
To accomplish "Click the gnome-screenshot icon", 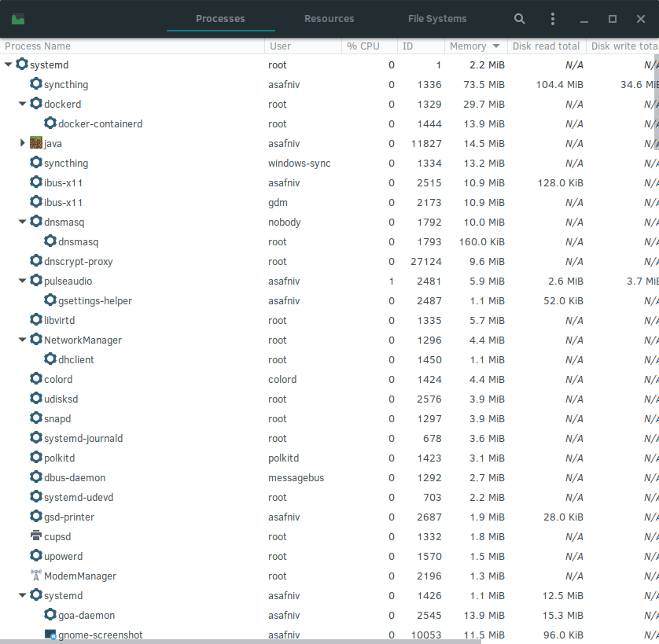I will pyautogui.click(x=50, y=634).
